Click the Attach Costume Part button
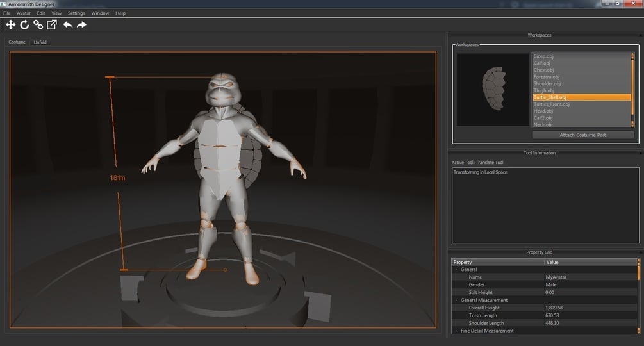 (x=582, y=135)
